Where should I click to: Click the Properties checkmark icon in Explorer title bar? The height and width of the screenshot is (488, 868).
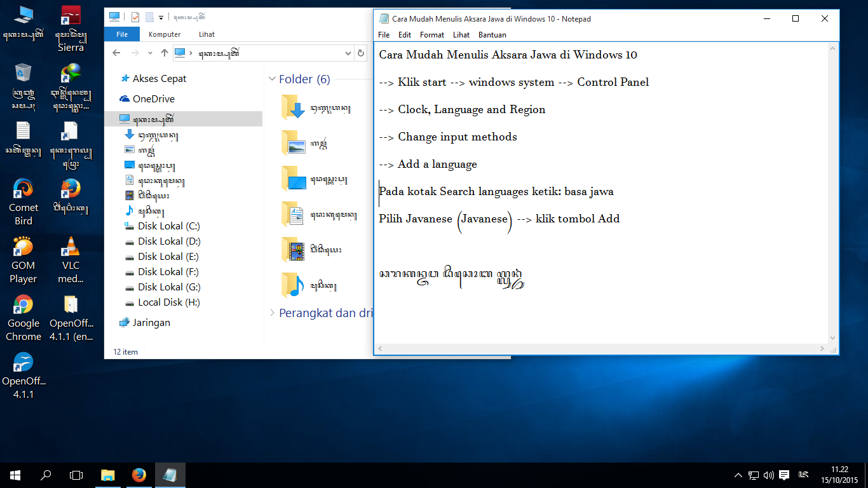click(x=135, y=17)
